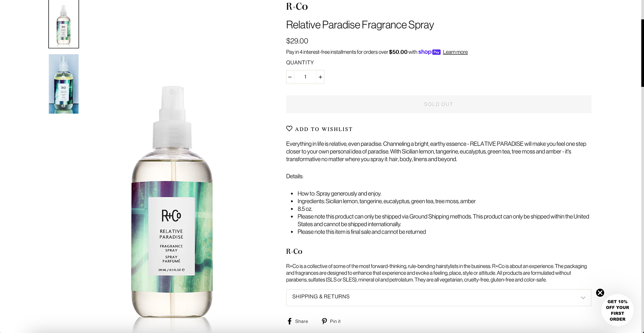Expand the Shipping & Returns section
This screenshot has height=333, width=644.
pos(438,297)
